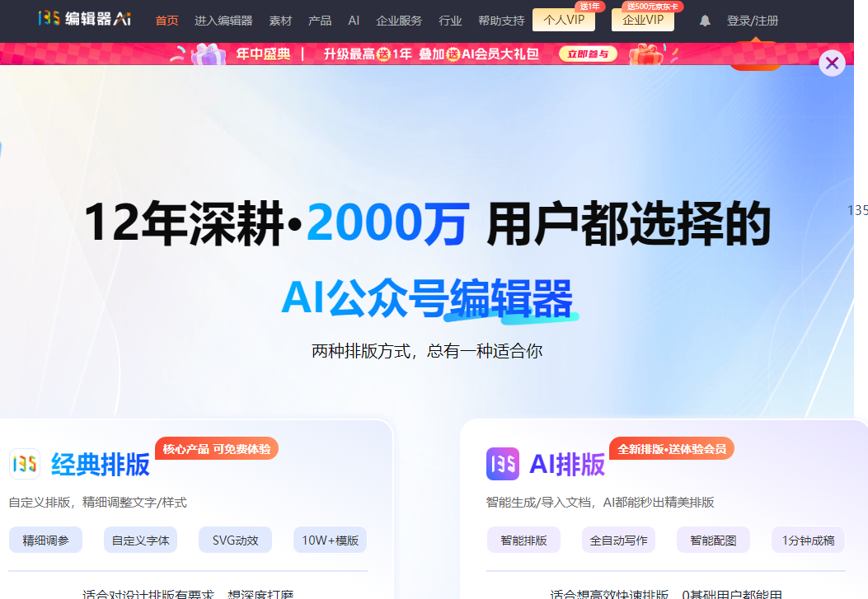Select the 智能配图 tag
The height and width of the screenshot is (599, 868).
(x=714, y=540)
